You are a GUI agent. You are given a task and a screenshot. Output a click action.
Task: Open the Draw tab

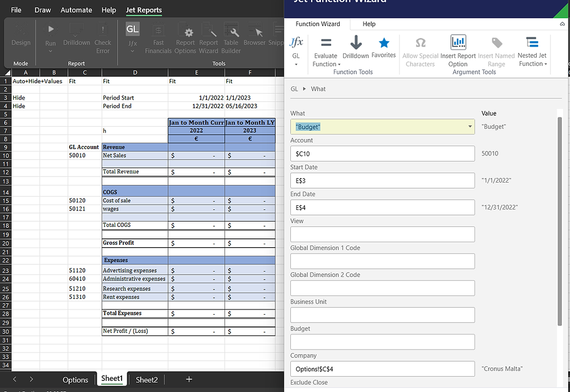(x=42, y=10)
